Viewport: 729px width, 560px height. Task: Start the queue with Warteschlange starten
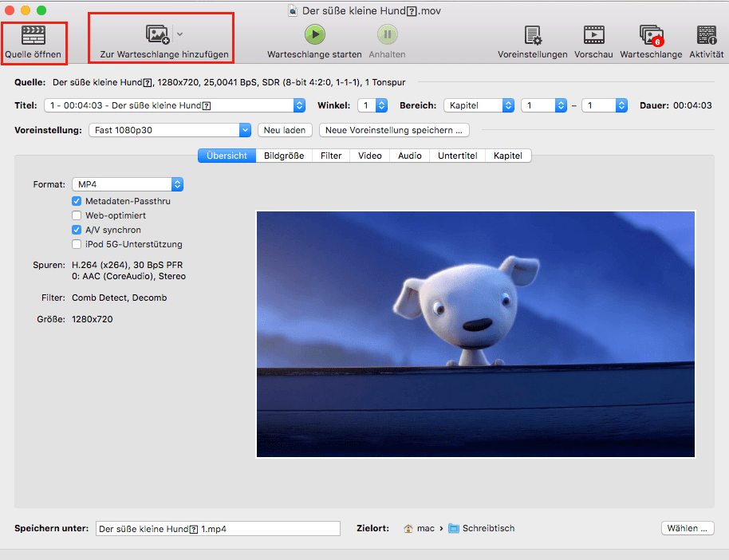(x=314, y=34)
